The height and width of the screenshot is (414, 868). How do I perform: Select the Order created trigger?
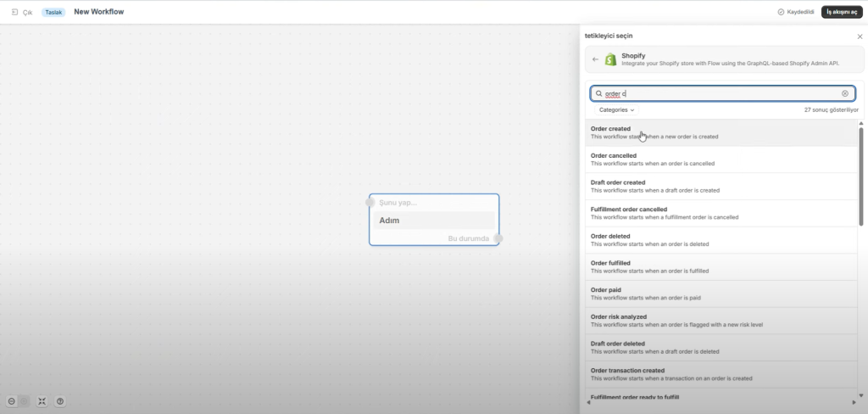610,129
